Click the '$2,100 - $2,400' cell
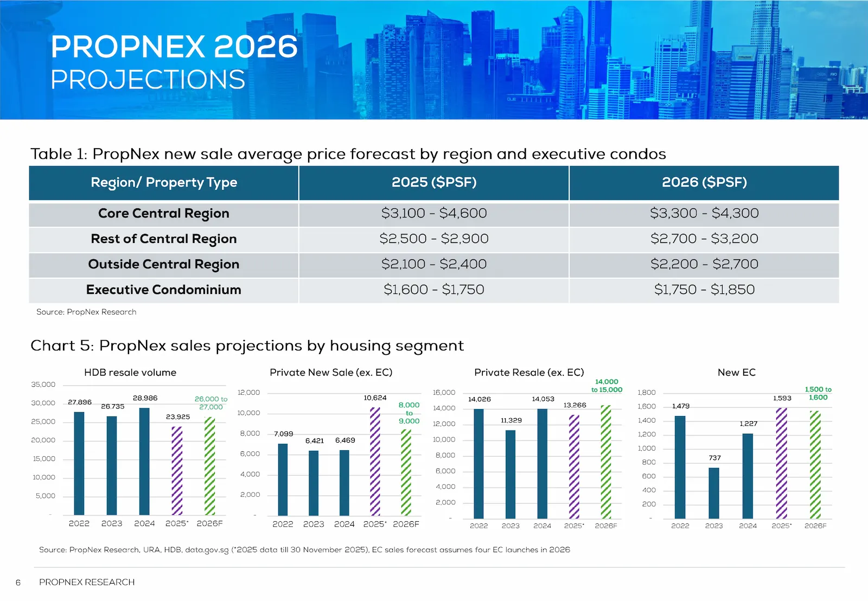This screenshot has height=601, width=868. tap(434, 265)
